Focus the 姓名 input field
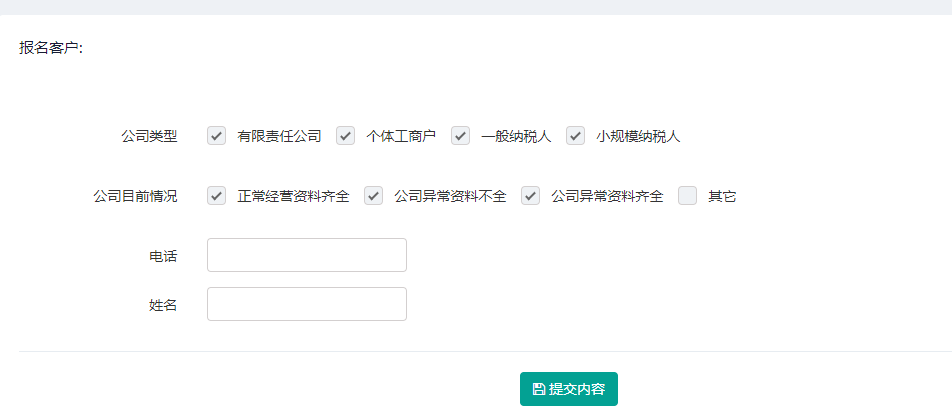The image size is (952, 420). click(307, 304)
